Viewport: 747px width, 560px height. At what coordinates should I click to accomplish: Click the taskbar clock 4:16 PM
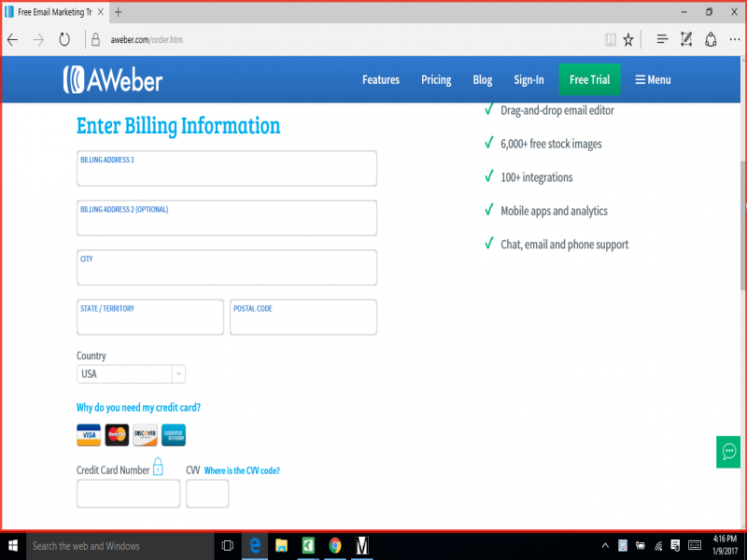coord(725,539)
